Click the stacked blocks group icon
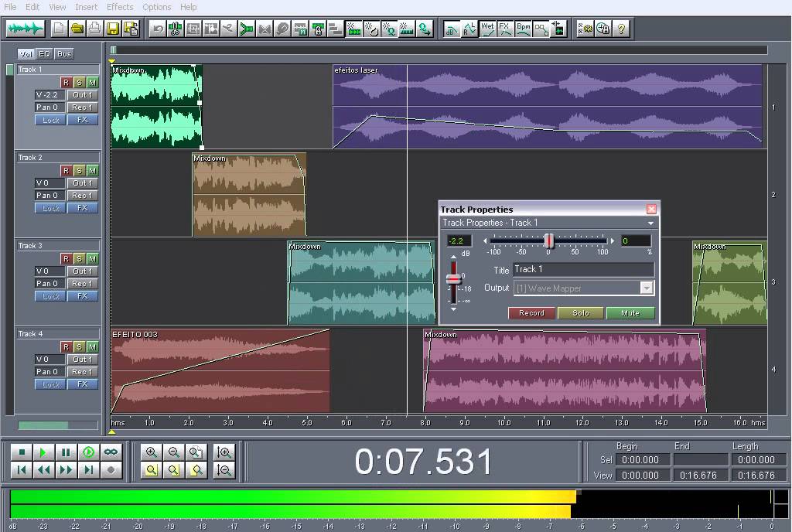This screenshot has height=532, width=792. pos(336,29)
